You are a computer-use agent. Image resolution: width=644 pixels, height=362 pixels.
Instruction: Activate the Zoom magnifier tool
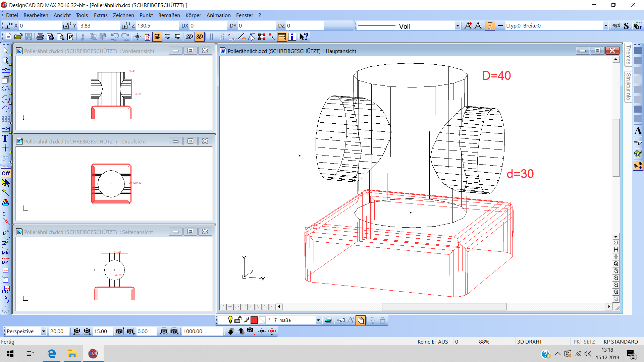[x=6, y=61]
